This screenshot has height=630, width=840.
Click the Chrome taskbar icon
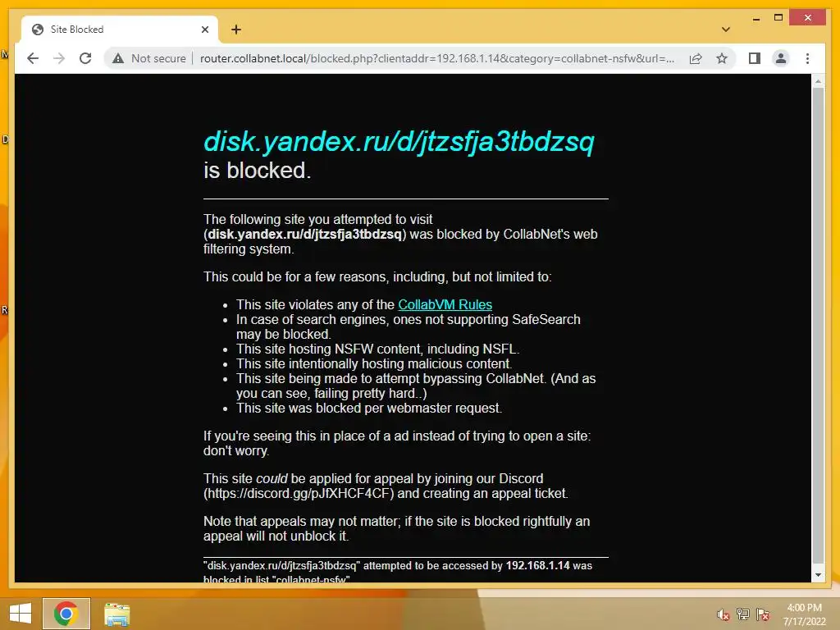[x=66, y=614]
